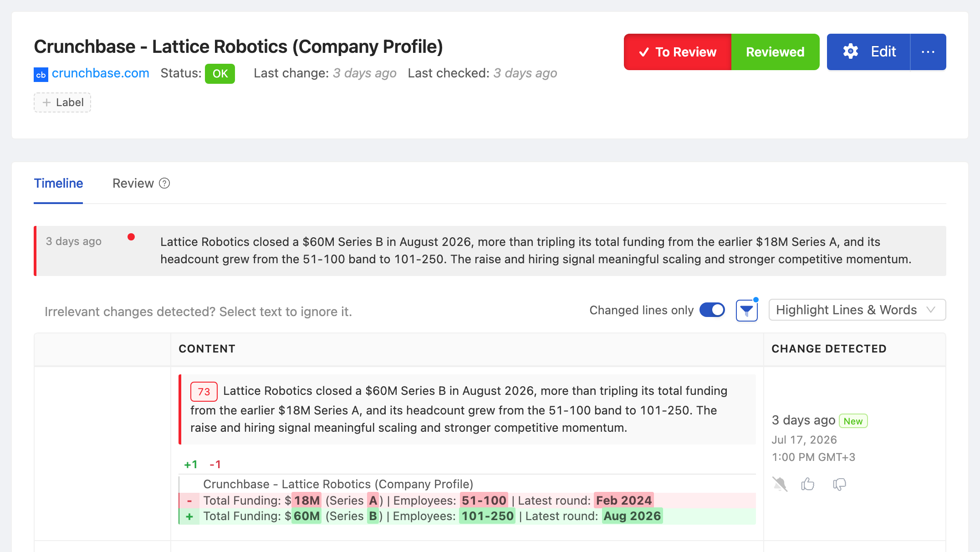Toggle the Changed lines only switch

[x=712, y=310]
